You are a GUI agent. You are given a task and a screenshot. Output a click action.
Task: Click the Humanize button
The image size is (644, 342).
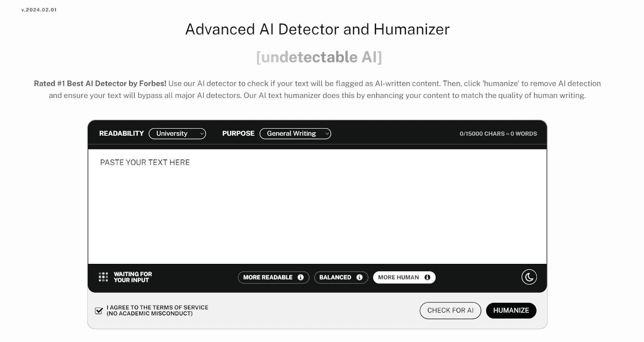[511, 310]
